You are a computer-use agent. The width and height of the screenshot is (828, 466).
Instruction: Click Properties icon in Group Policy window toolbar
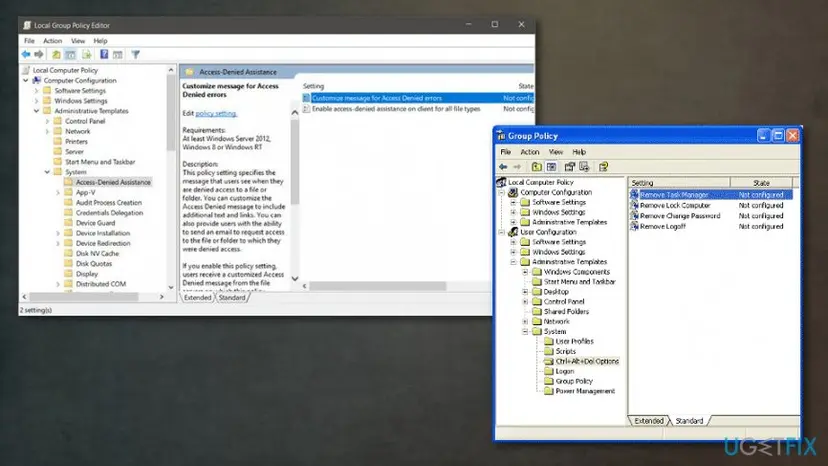click(569, 167)
